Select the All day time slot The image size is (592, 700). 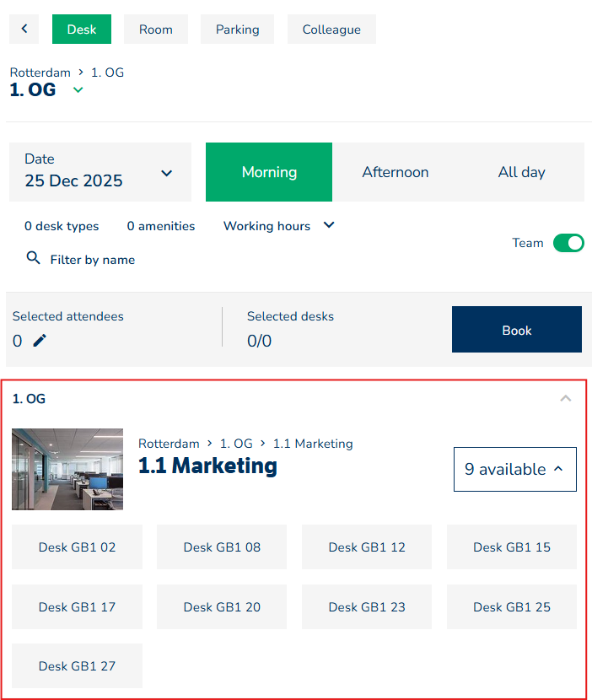click(521, 172)
